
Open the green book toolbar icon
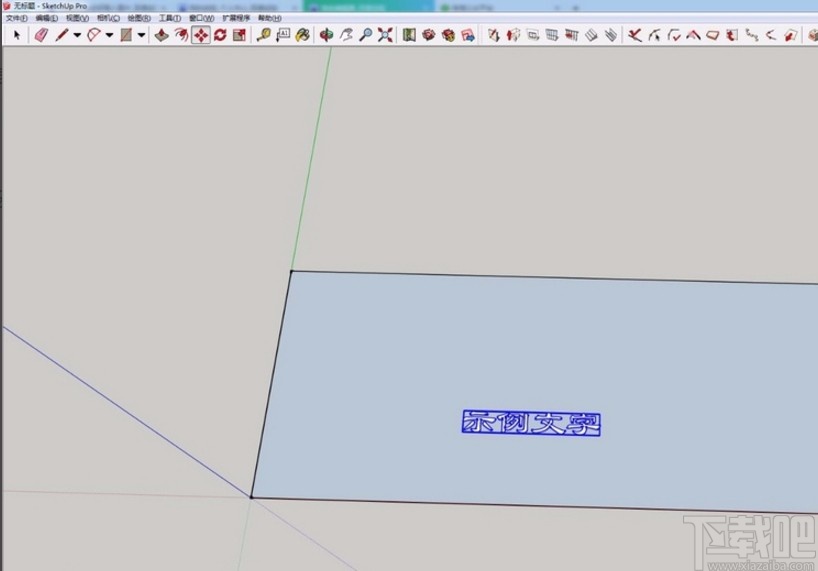[409, 35]
